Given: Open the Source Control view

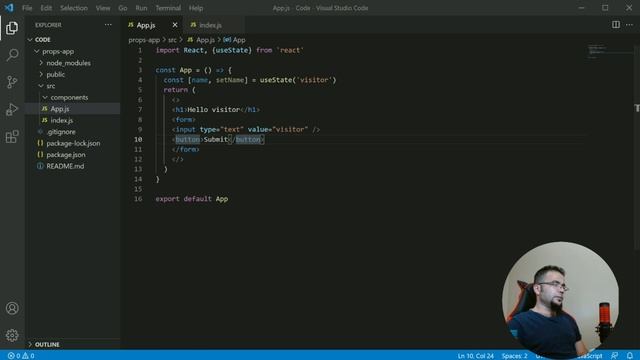Looking at the screenshot, I should tap(12, 82).
